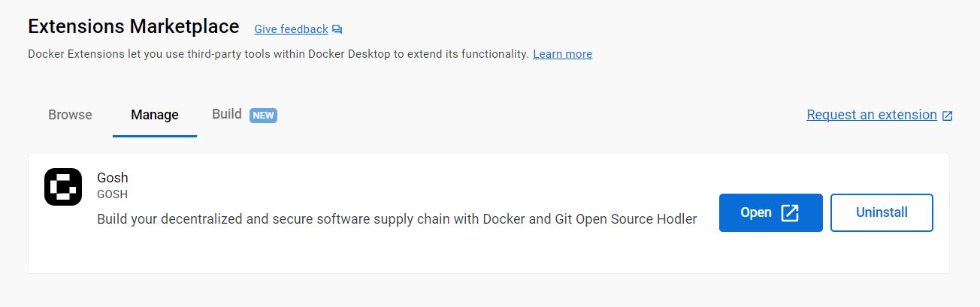This screenshot has height=307, width=980.
Task: Click the Extensions Marketplace heading
Action: [133, 26]
